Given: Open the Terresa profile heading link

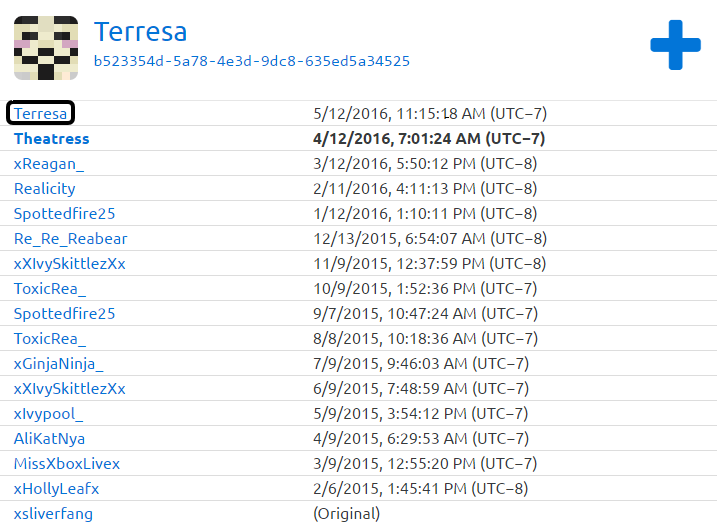Looking at the screenshot, I should click(140, 31).
